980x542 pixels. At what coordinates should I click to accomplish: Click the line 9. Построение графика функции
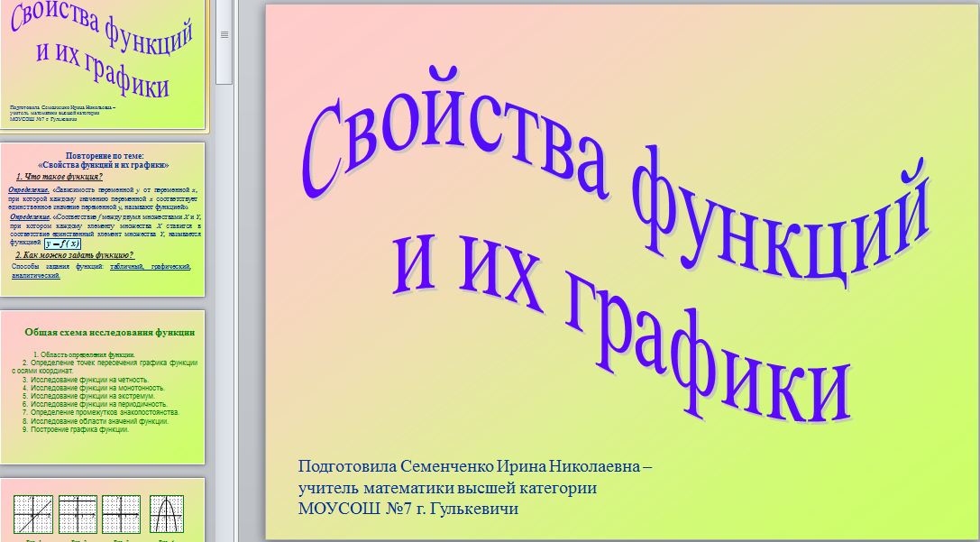tap(76, 429)
